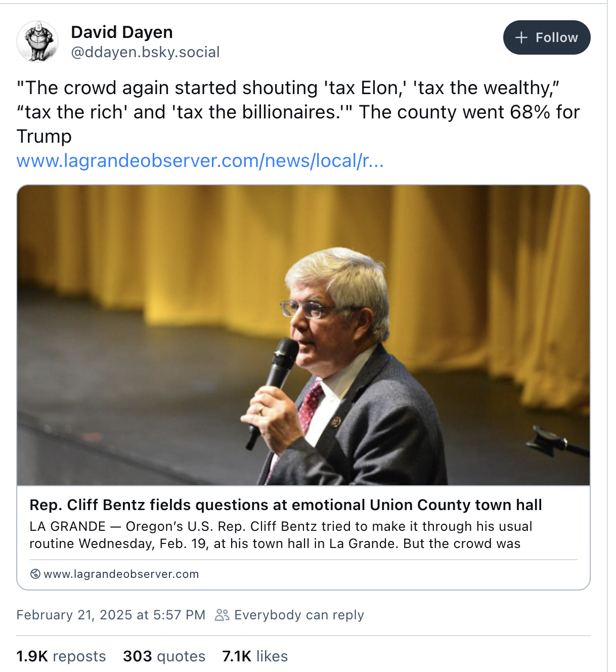Open David Dayen display name
Screen dimensions: 616x672
pos(122,32)
